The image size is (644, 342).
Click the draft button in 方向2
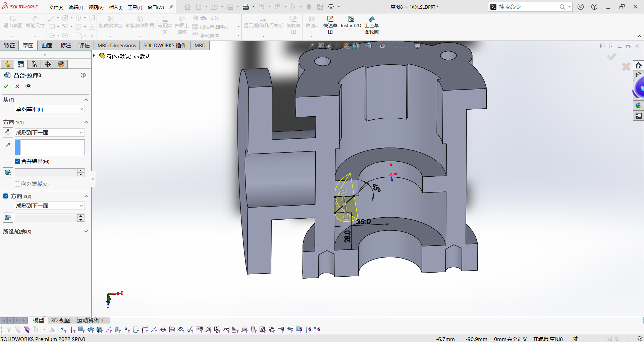tap(8, 218)
